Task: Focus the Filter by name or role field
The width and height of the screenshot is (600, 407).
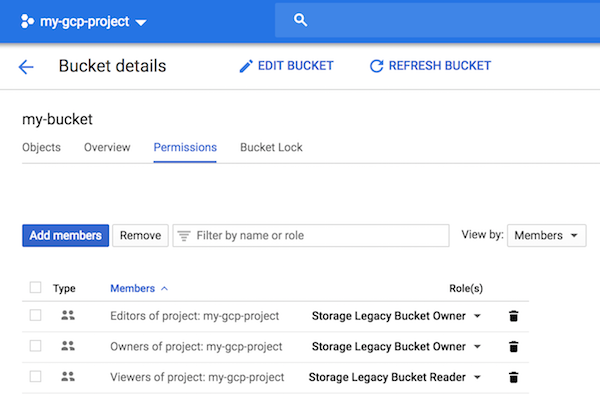Action: [311, 235]
